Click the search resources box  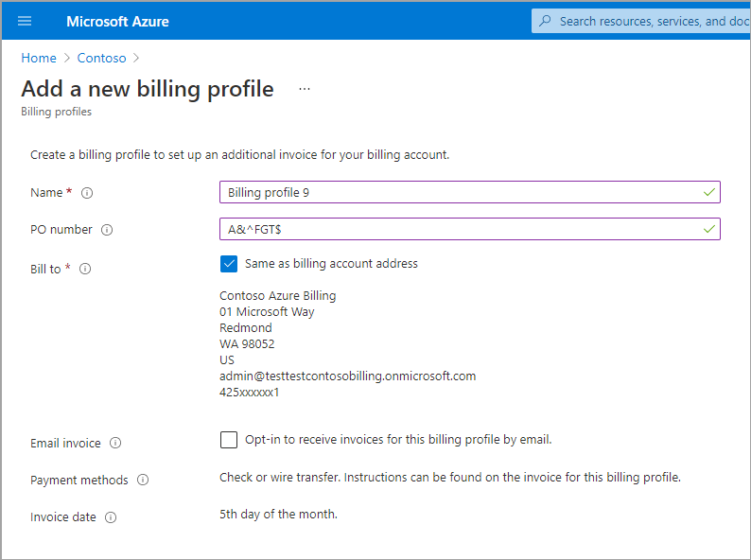click(653, 21)
